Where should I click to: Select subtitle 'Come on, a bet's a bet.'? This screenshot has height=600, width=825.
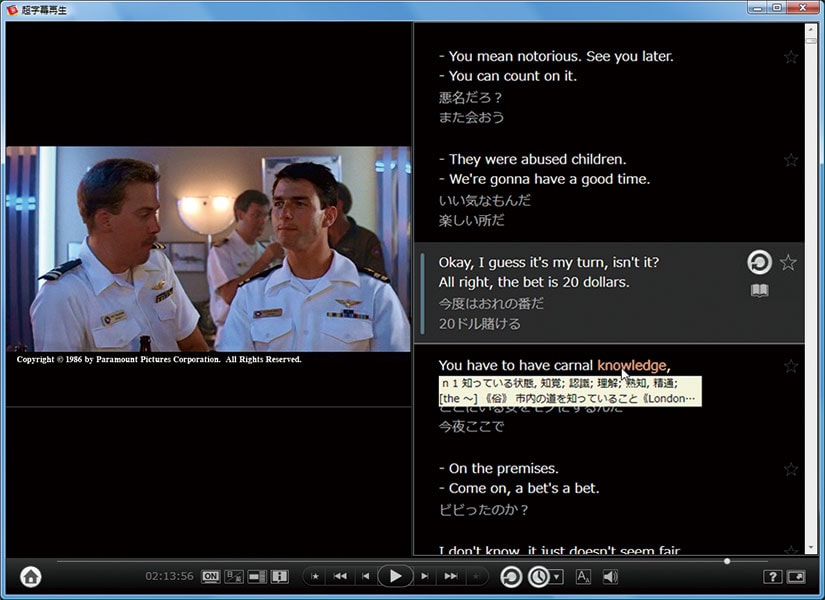pos(519,488)
